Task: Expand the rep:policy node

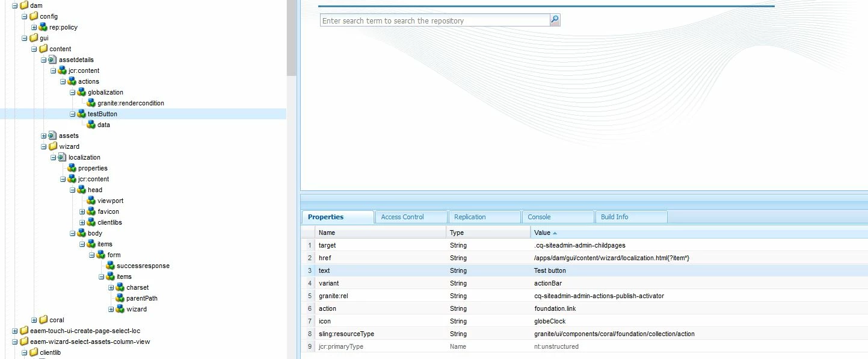Action: [34, 27]
